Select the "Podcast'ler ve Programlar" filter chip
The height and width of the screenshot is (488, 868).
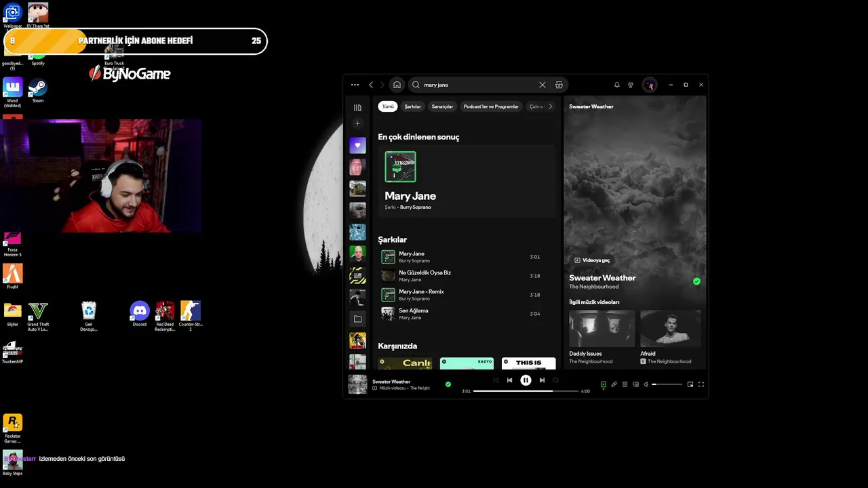(492, 106)
